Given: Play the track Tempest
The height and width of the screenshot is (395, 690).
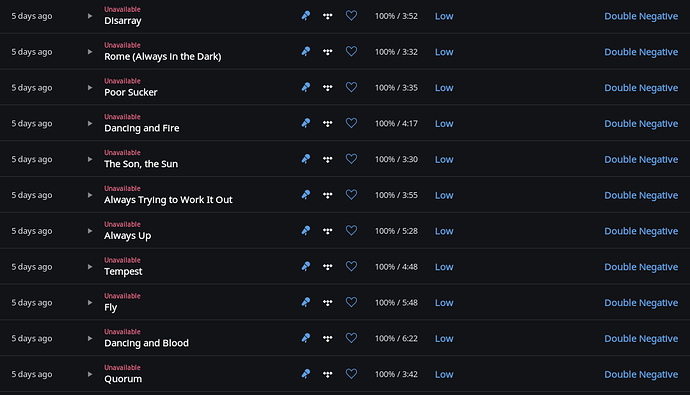Looking at the screenshot, I should [x=90, y=267].
